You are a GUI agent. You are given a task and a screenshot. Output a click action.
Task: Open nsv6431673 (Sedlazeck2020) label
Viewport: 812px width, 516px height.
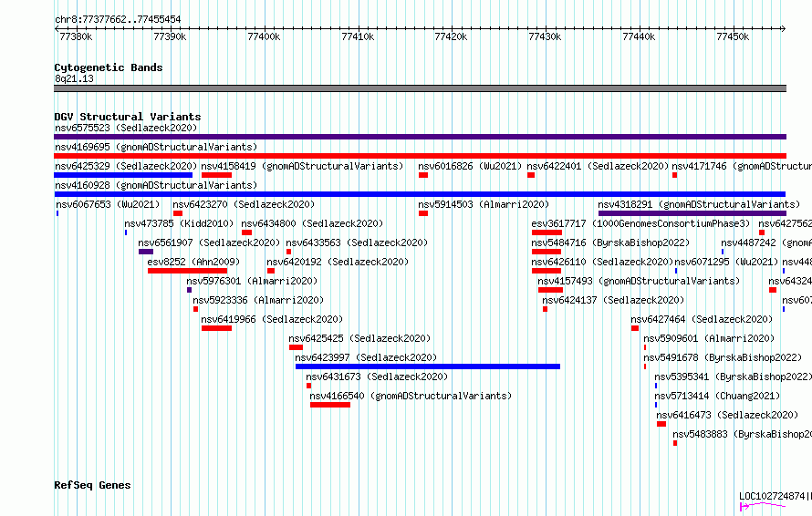377,377
